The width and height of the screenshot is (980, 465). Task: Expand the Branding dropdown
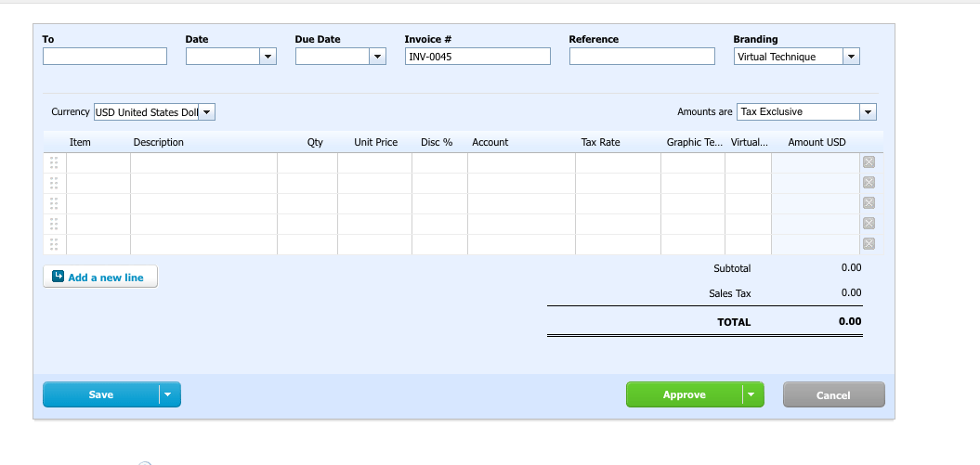(x=851, y=57)
